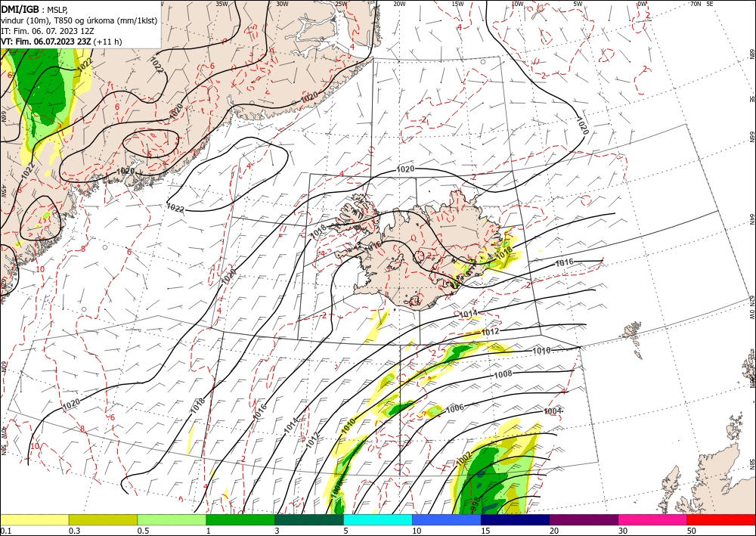Image resolution: width=756 pixels, height=536 pixels.
Task: Click the 35W longitude label at top
Action: tap(222, 4)
